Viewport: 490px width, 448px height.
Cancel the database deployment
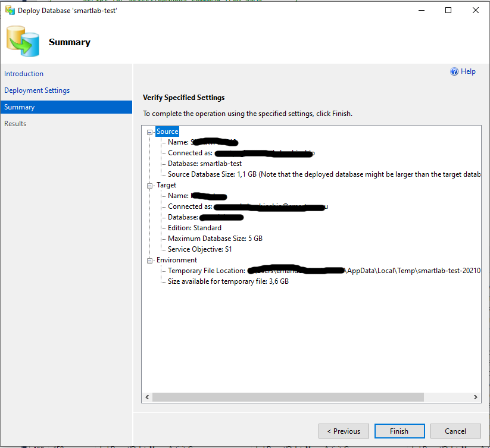tap(455, 431)
